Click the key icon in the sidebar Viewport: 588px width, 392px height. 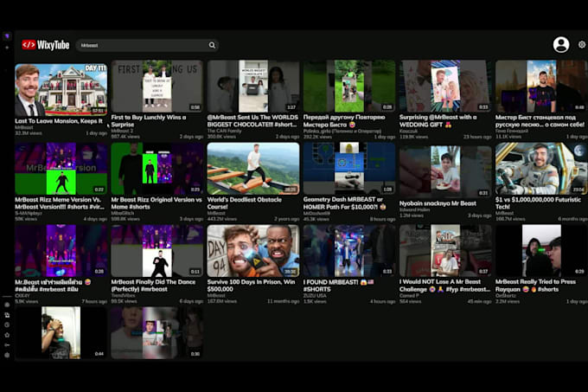7,344
